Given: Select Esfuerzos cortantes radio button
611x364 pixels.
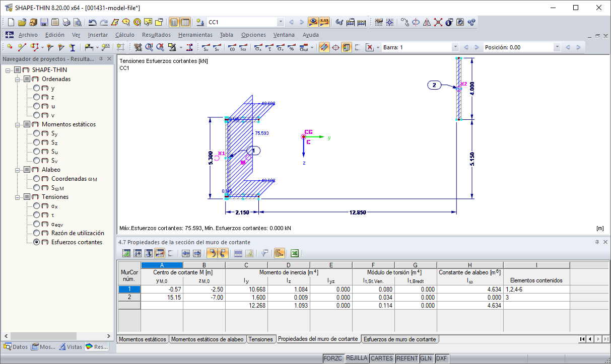Looking at the screenshot, I should click(x=37, y=242).
